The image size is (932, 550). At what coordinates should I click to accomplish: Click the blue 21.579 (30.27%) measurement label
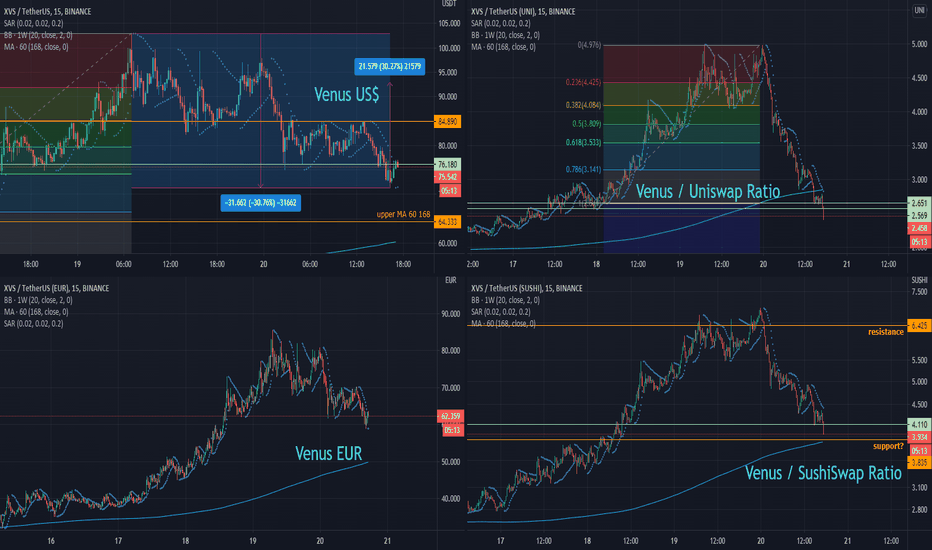point(389,66)
